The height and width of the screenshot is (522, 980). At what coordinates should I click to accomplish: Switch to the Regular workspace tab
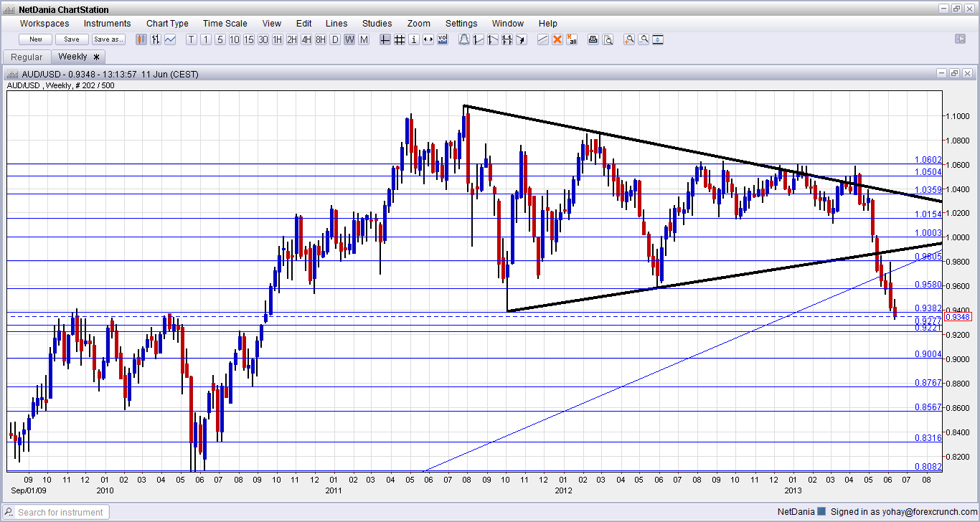click(x=27, y=57)
